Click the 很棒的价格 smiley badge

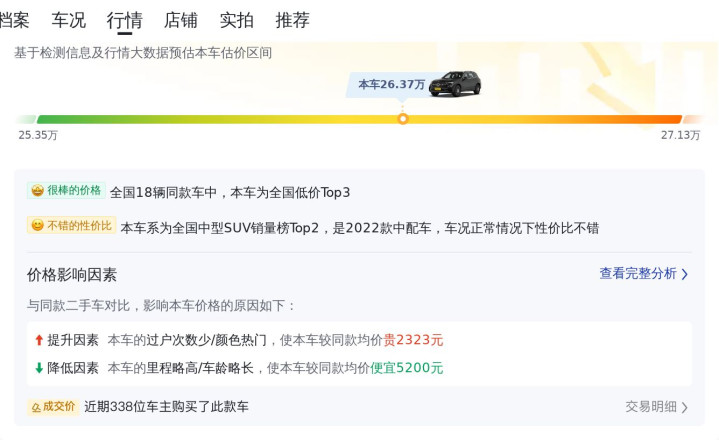click(x=37, y=191)
